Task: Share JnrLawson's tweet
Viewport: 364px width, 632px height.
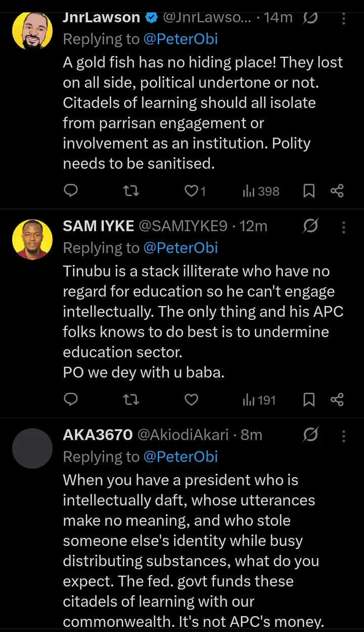Action: click(337, 191)
